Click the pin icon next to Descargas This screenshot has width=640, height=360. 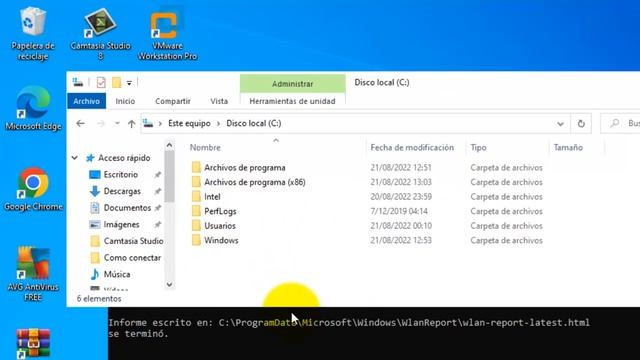pyautogui.click(x=158, y=191)
